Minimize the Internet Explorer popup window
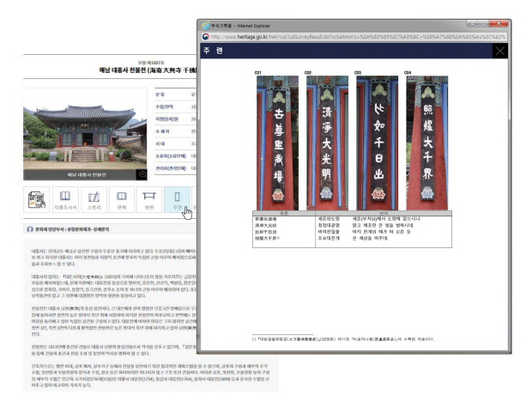 click(472, 23)
